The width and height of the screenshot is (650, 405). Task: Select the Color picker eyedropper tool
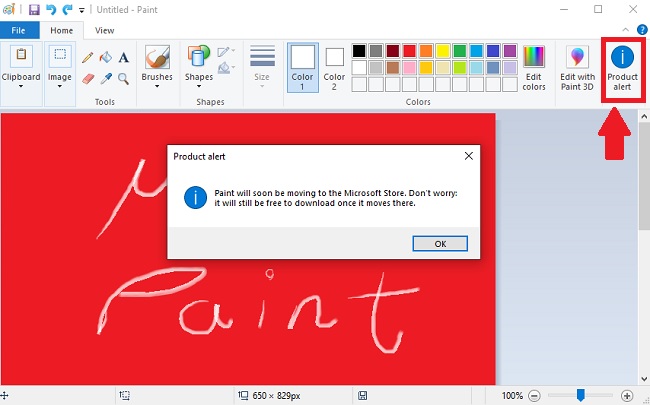[106, 78]
